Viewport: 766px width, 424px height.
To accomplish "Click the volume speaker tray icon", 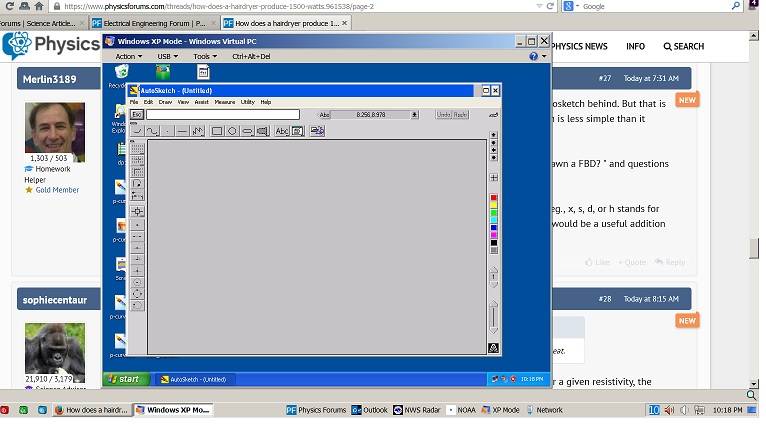I will [x=669, y=410].
